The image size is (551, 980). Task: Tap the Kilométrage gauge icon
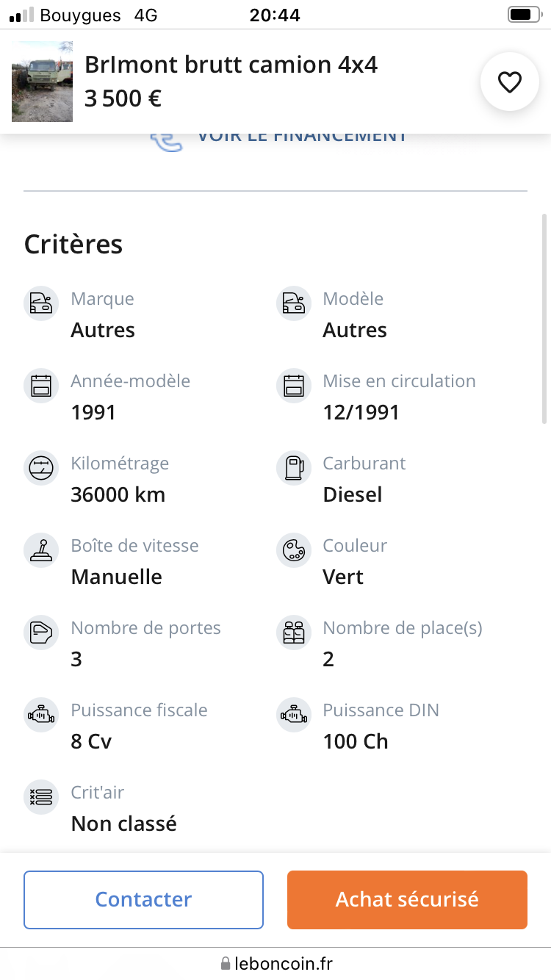click(41, 468)
